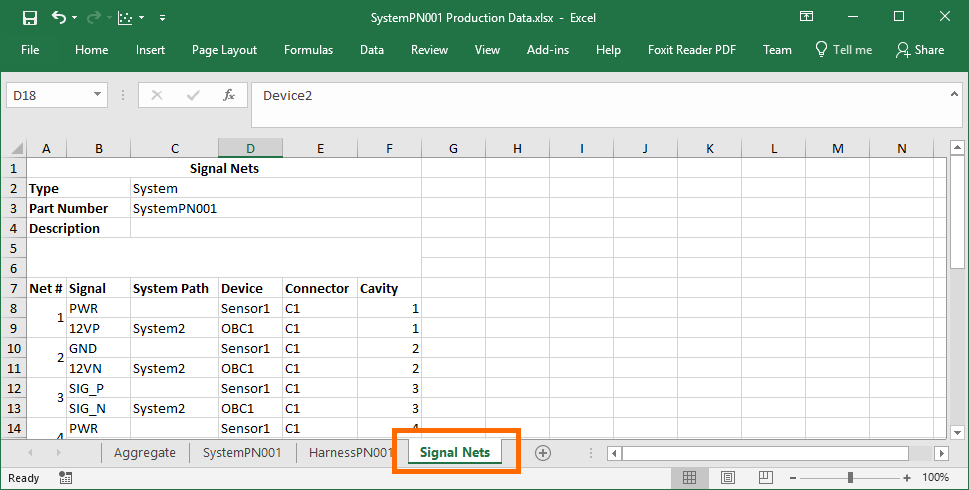This screenshot has height=490, width=969.
Task: Switch to the SystemPN001 sheet tab
Action: pos(242,453)
